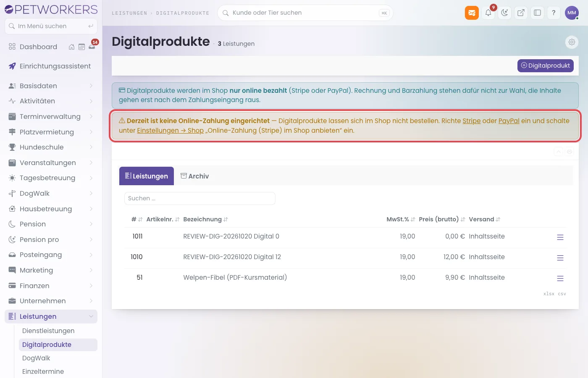Focus the Kunde oder Tier suchen field
This screenshot has height=378, width=588.
305,13
